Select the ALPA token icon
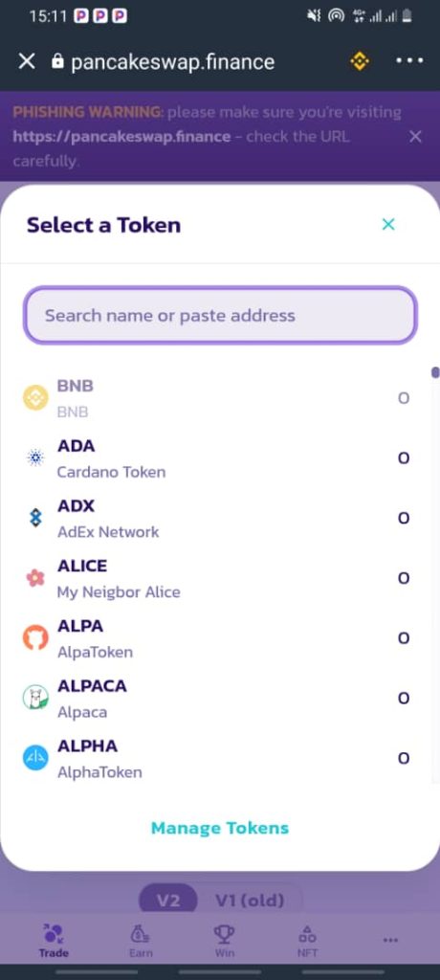This screenshot has width=440, height=980. pos(35,638)
